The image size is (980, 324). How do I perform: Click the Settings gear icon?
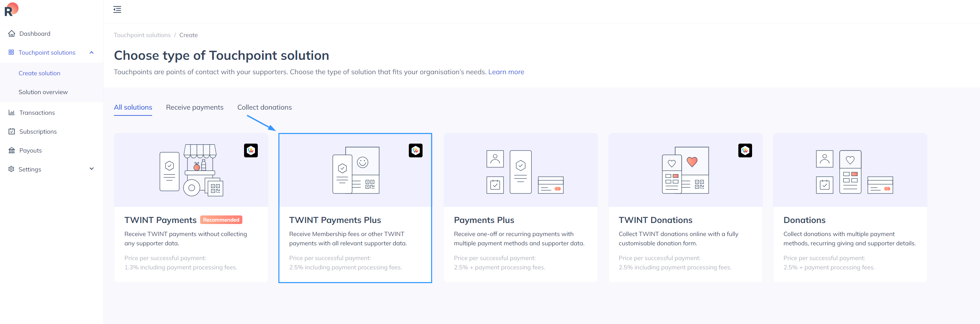11,169
